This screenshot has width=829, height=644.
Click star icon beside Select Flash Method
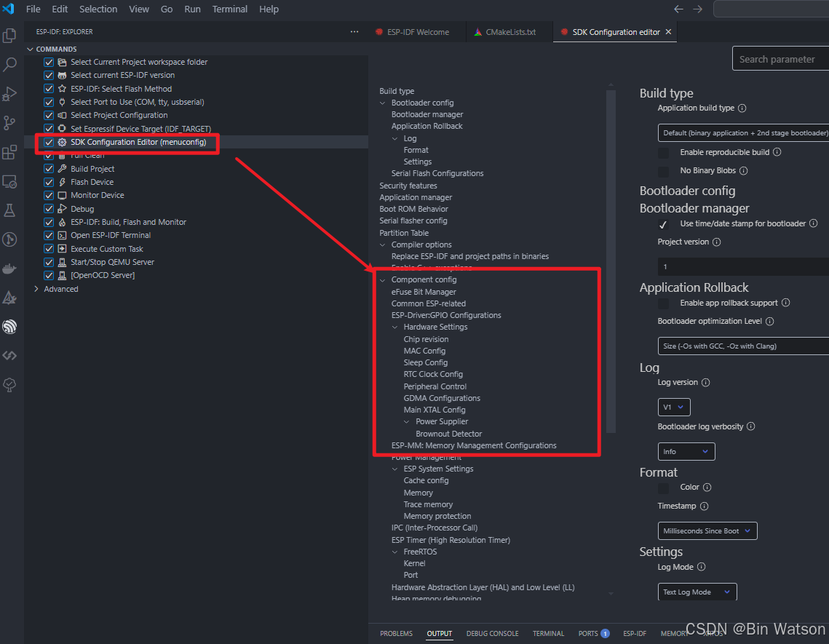click(x=62, y=89)
